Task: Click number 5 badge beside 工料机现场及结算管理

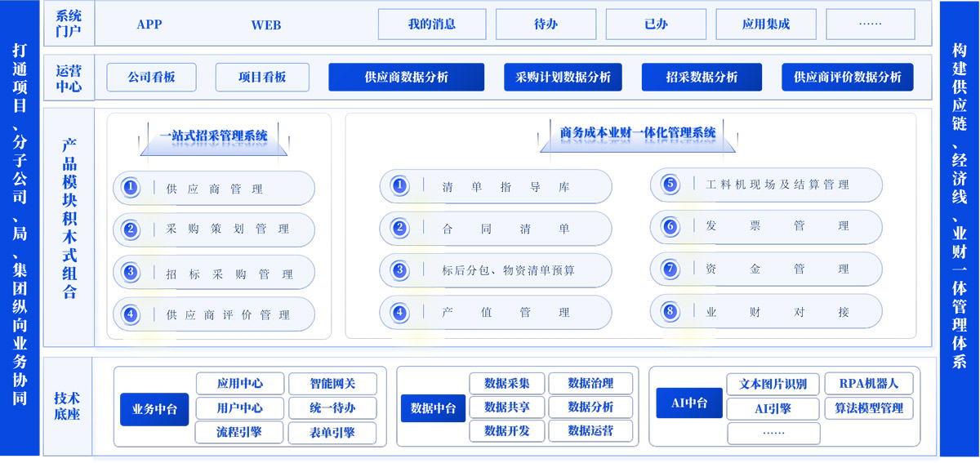Action: (670, 185)
